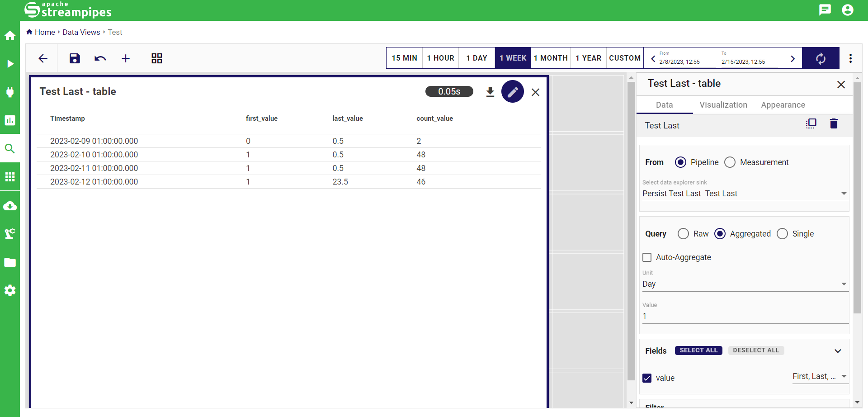Refresh data with the reload button
The width and height of the screenshot is (868, 417).
821,58
